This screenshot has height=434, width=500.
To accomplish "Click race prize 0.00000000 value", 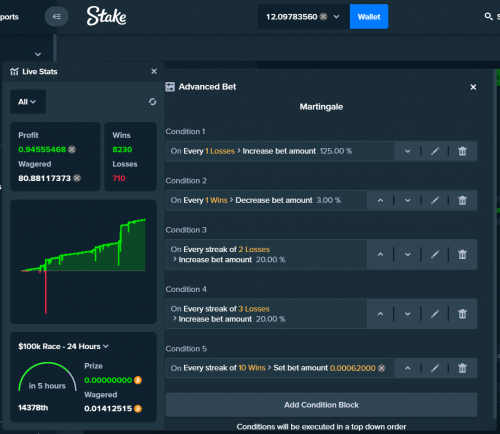I will click(108, 380).
